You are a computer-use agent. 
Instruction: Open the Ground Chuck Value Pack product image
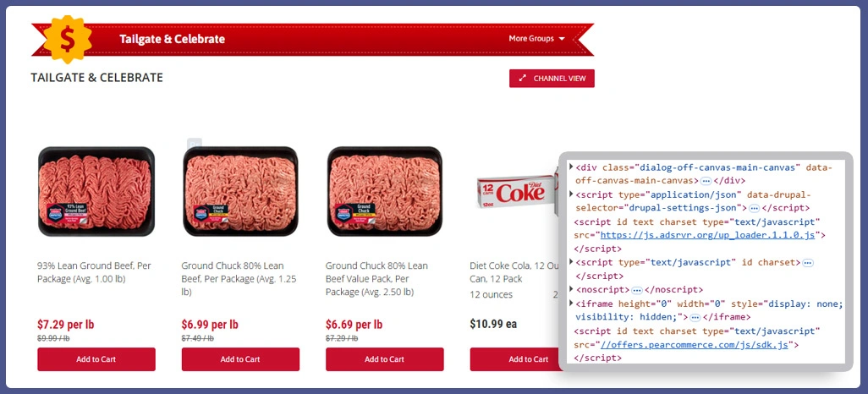[x=385, y=191]
